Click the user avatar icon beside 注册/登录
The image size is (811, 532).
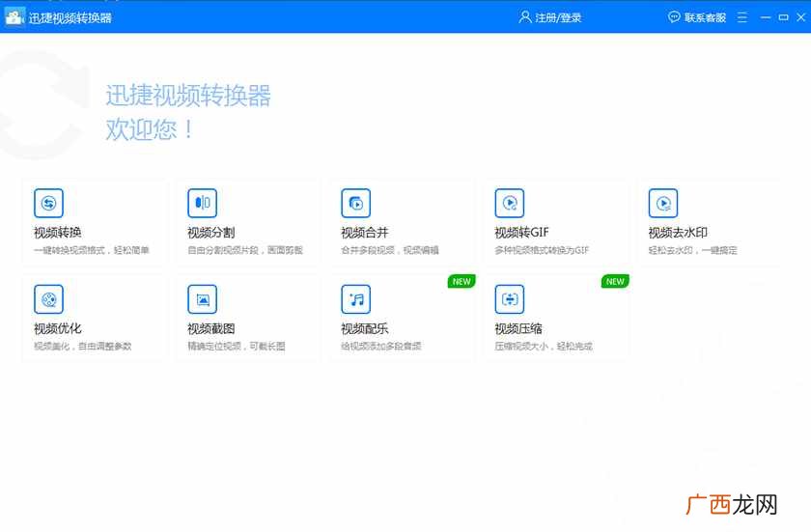(x=525, y=17)
